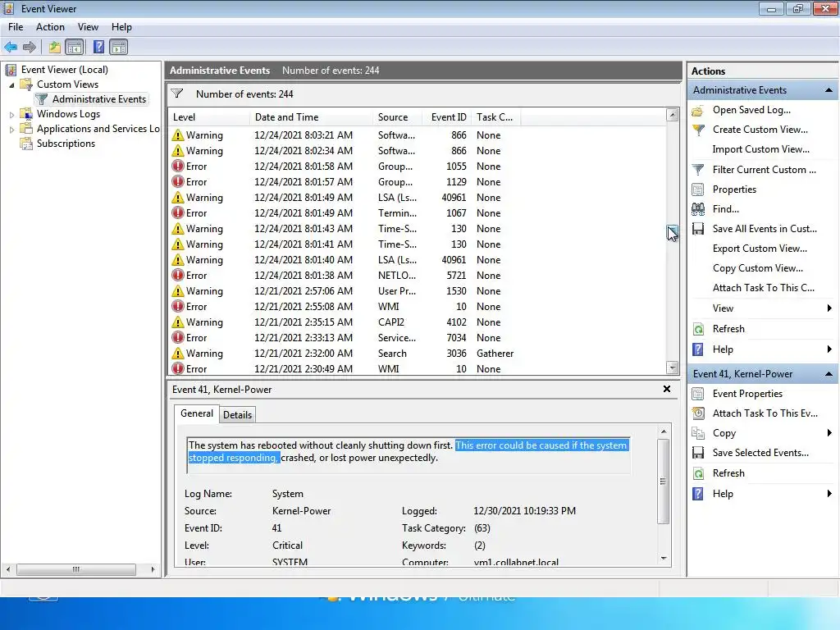This screenshot has width=840, height=630.
Task: Select the Search 3036 Gatherer warning row
Action: pos(418,354)
